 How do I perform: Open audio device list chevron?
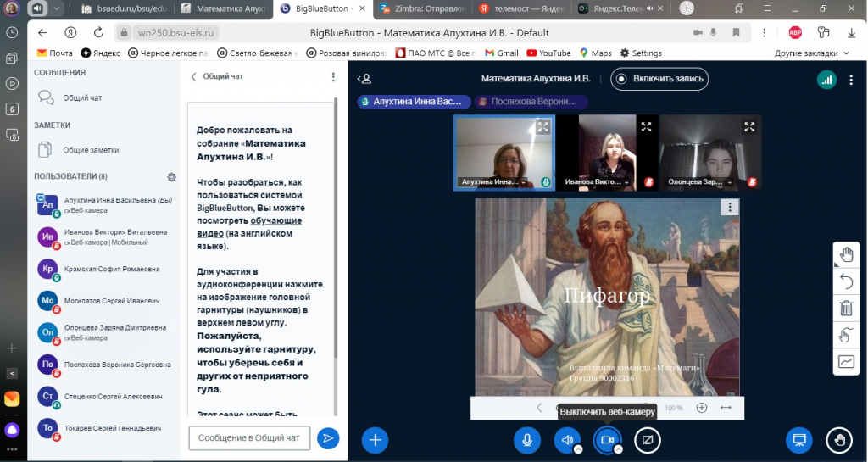(578, 449)
